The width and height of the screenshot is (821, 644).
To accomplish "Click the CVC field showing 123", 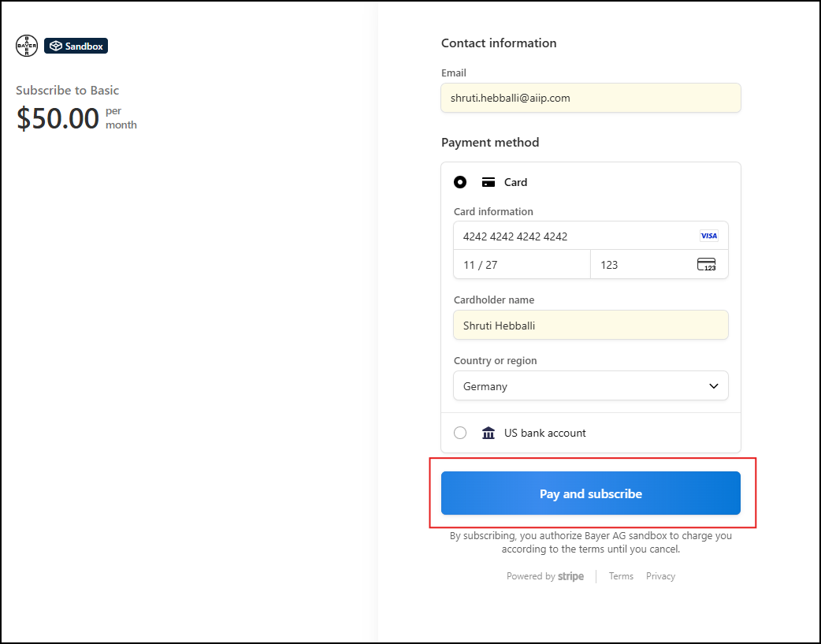I will (642, 265).
